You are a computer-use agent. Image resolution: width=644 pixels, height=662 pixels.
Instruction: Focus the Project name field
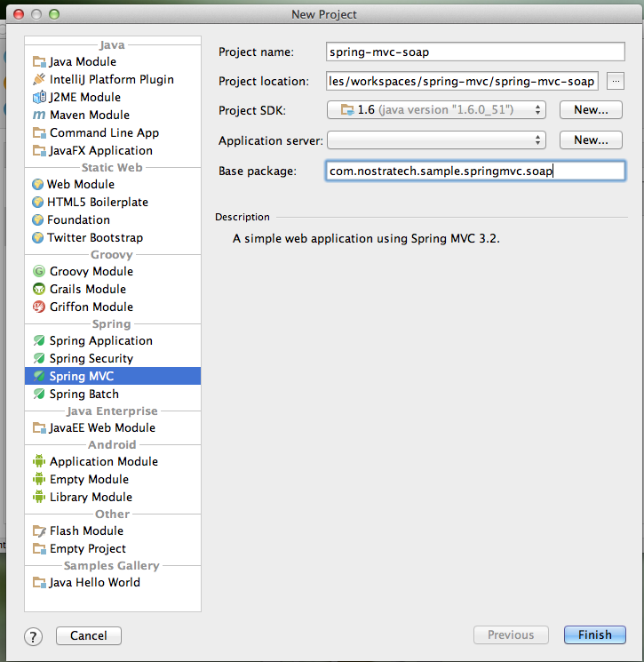coord(475,52)
